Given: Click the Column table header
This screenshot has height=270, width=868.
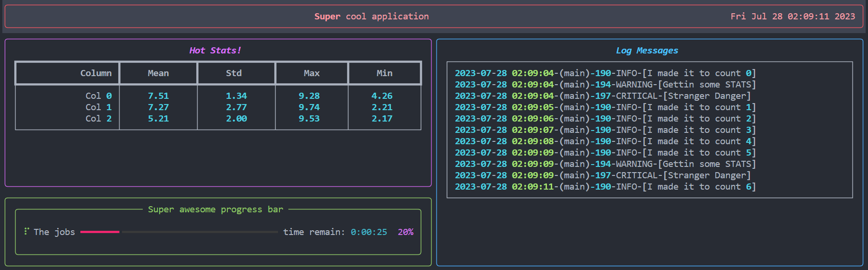Looking at the screenshot, I should [x=96, y=73].
